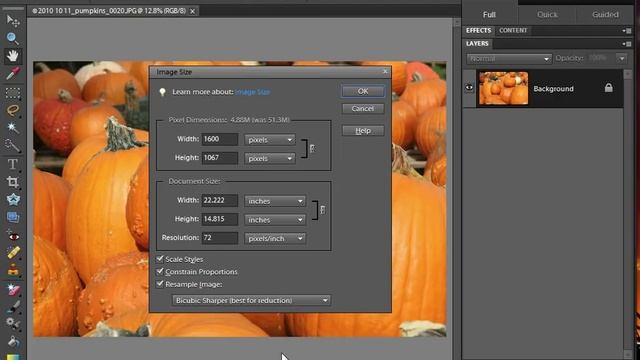Open the Effects panel options menu icon
This screenshot has width=640, height=360.
click(x=627, y=31)
